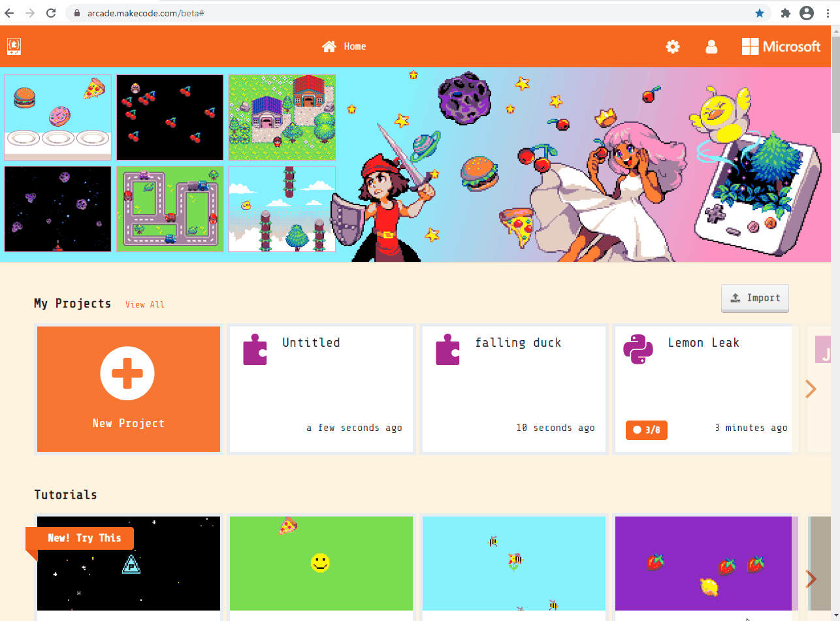Open the View All projects link
Screen dimensions: 840x621
145,304
